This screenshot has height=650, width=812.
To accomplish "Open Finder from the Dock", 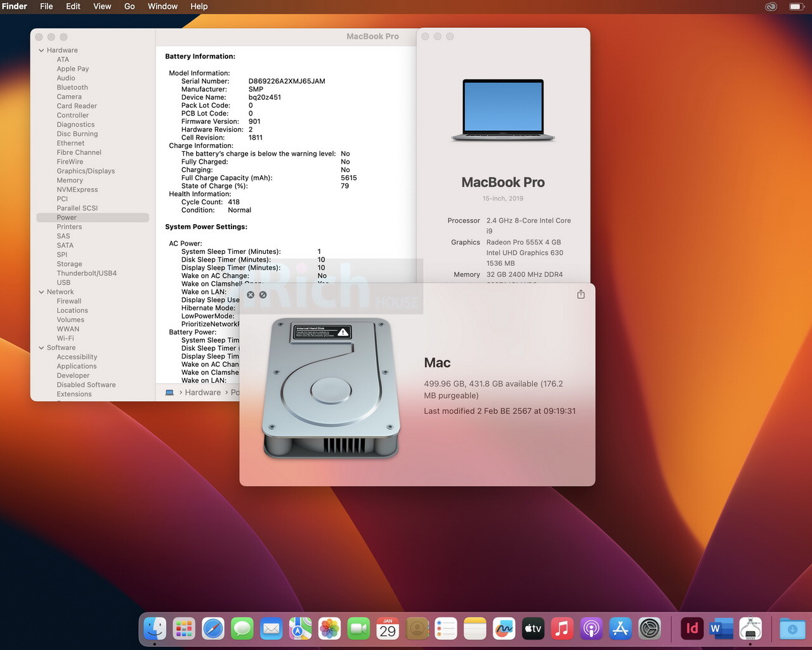I will (154, 628).
